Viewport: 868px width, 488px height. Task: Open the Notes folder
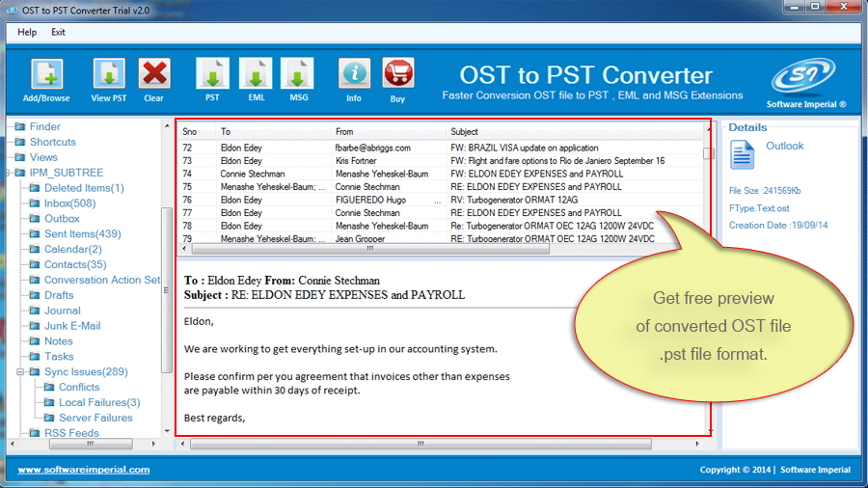(x=59, y=341)
